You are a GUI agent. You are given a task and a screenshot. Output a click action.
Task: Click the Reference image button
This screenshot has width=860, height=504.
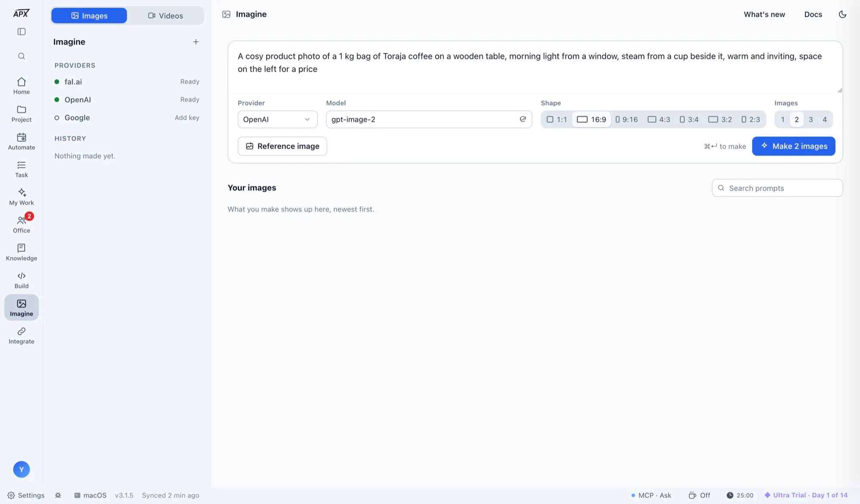pyautogui.click(x=282, y=146)
